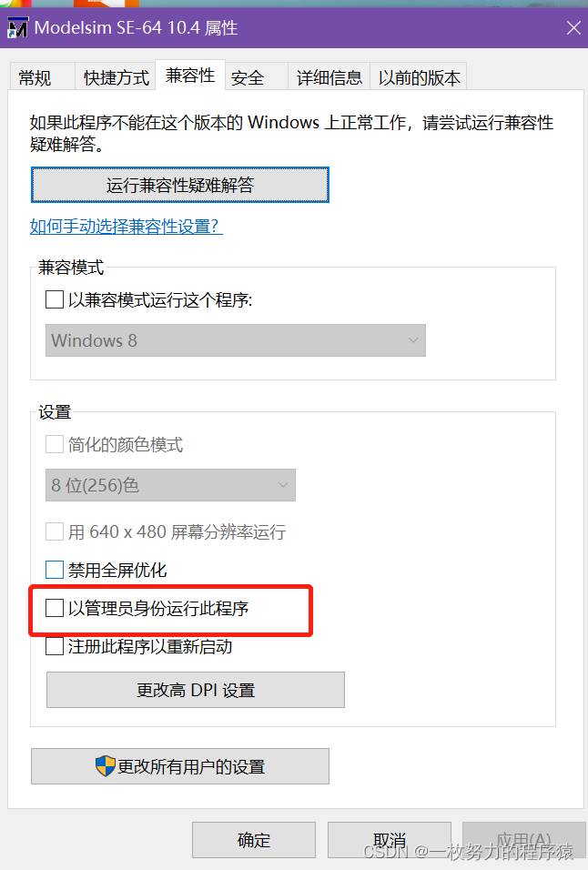Viewport: 588px width, 870px height.
Task: Click 更改高 DPI 设置 button
Action: click(x=195, y=690)
